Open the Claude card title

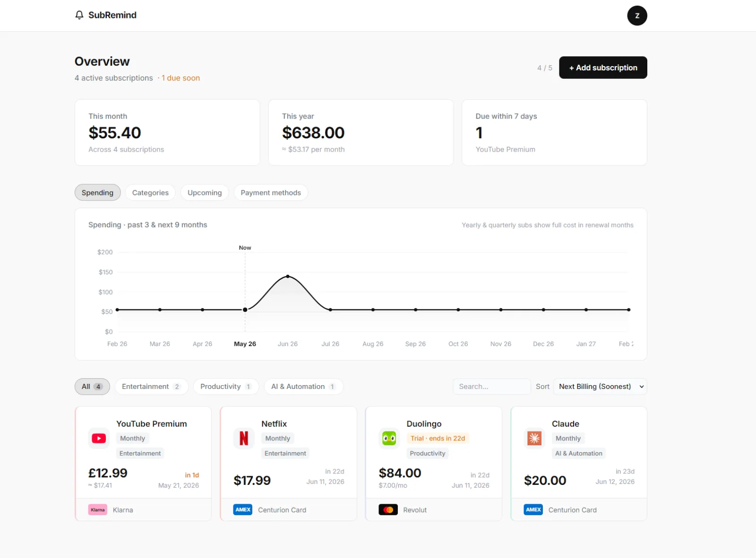pyautogui.click(x=566, y=424)
